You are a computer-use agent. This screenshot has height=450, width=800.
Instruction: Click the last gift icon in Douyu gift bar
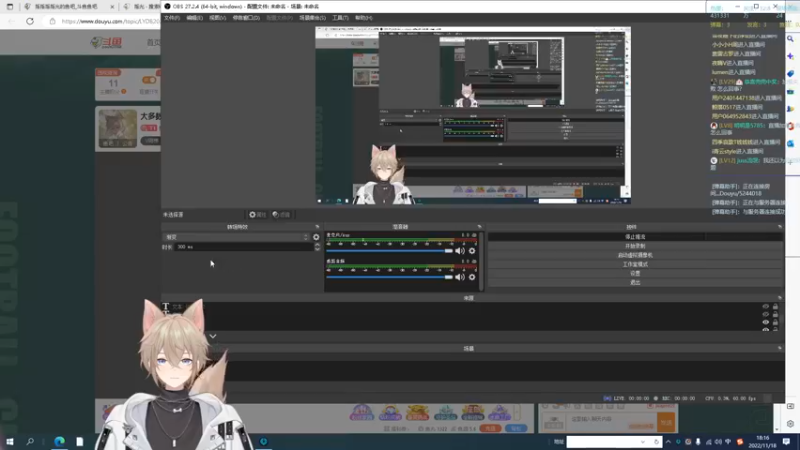coord(499,412)
